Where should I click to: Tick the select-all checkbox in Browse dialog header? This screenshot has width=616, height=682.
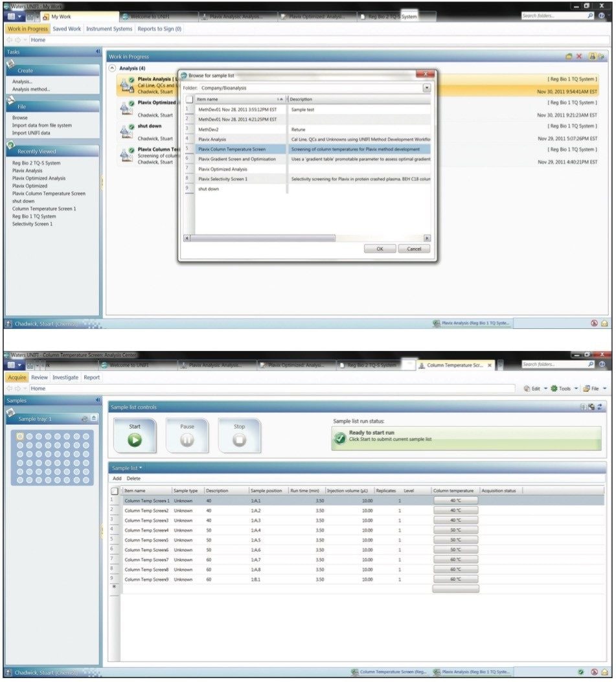[189, 100]
